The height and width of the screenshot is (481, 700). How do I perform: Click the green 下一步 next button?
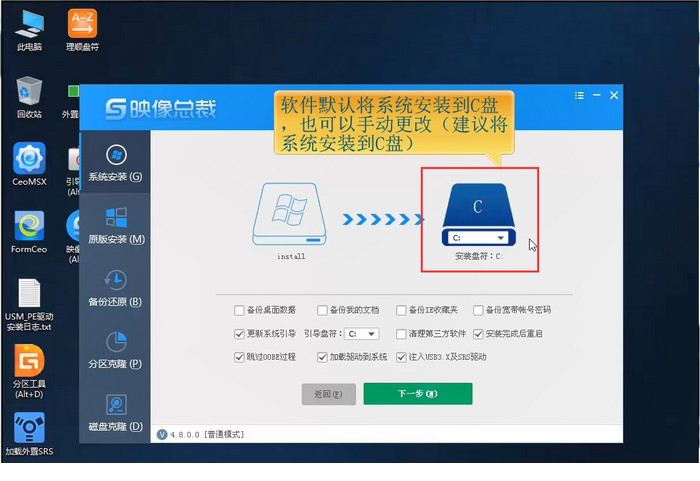(418, 393)
